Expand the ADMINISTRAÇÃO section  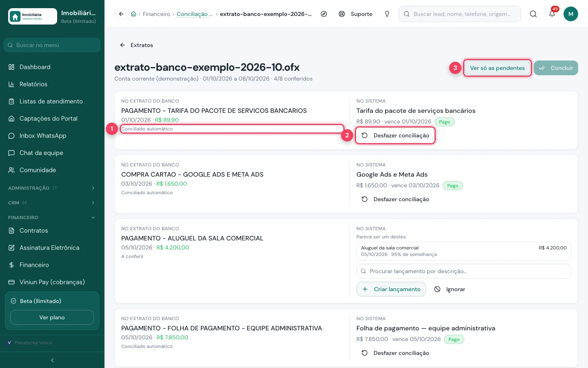pyautogui.click(x=52, y=188)
